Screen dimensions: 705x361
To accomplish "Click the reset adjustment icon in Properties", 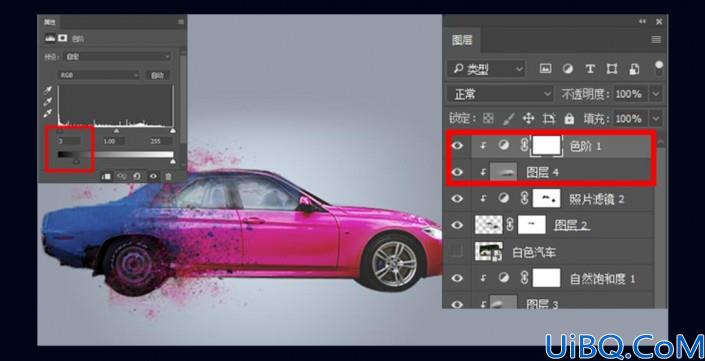I will pyautogui.click(x=137, y=176).
